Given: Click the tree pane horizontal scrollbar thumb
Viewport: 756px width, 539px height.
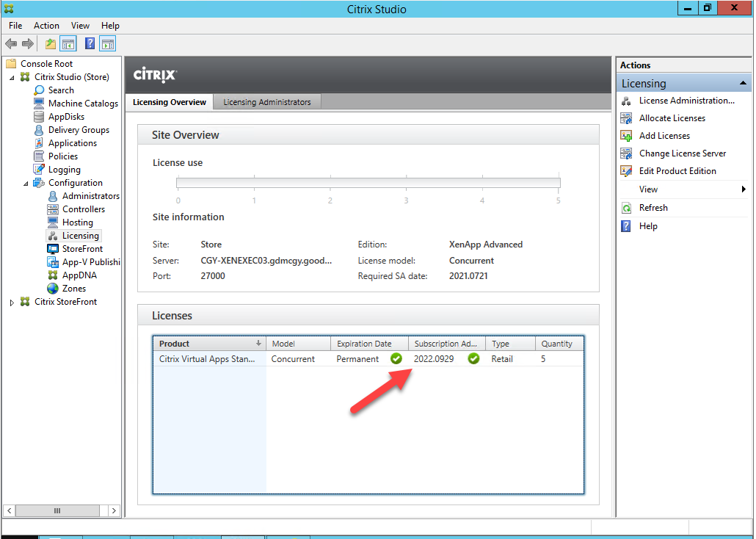Looking at the screenshot, I should coord(57,510).
